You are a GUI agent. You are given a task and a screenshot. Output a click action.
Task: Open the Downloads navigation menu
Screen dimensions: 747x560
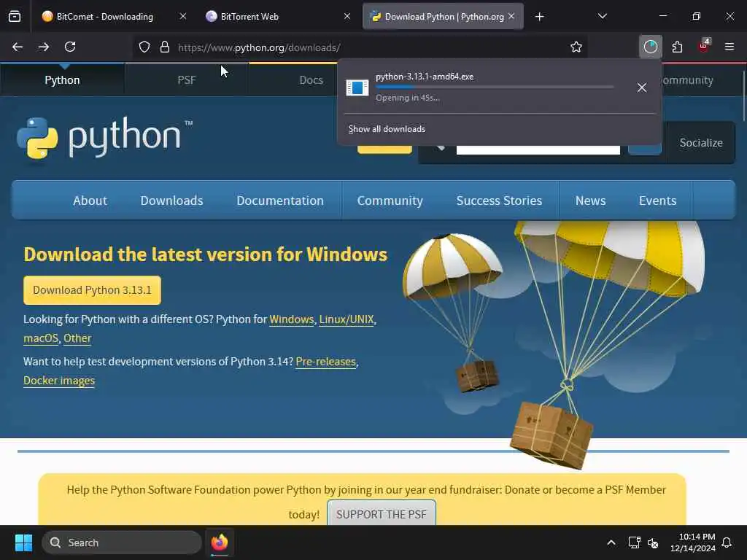pyautogui.click(x=171, y=201)
